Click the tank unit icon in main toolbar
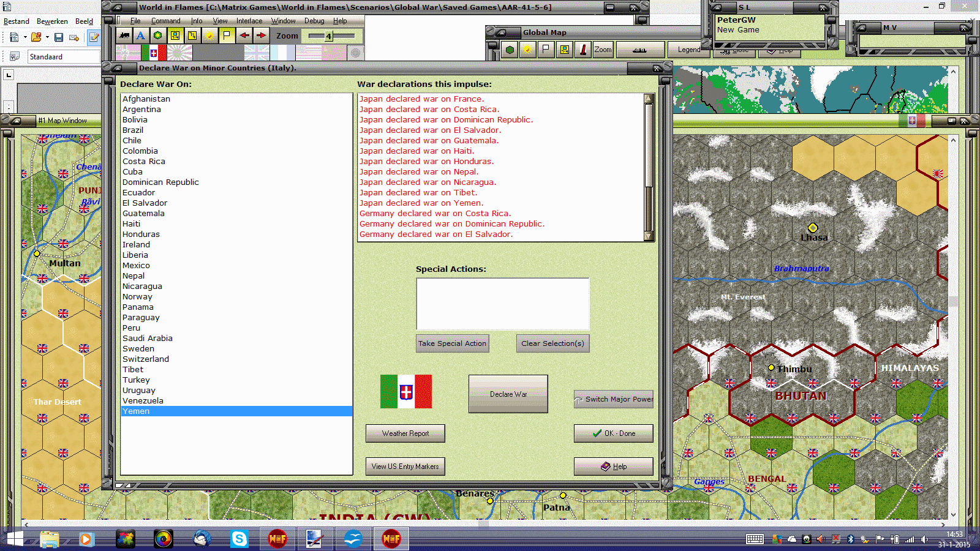Image resolution: width=980 pixels, height=551 pixels. click(124, 36)
